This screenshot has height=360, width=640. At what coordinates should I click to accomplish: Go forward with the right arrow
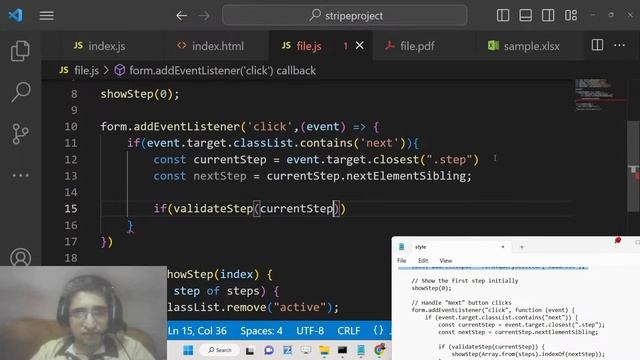click(x=204, y=16)
